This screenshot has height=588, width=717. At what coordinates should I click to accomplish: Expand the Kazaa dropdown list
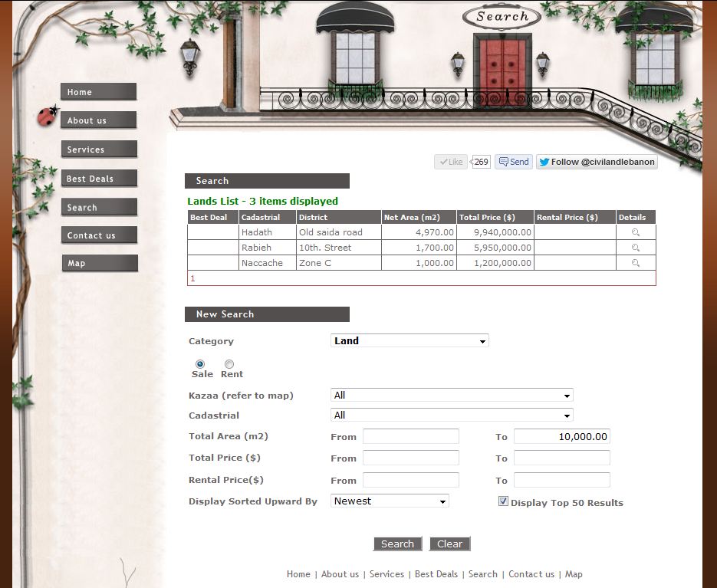click(x=452, y=396)
